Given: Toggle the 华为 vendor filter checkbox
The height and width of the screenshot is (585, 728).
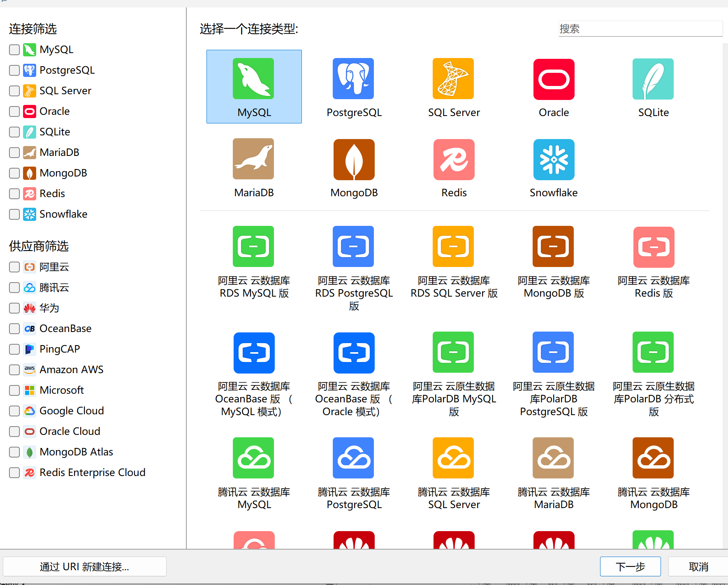Looking at the screenshot, I should [x=14, y=308].
